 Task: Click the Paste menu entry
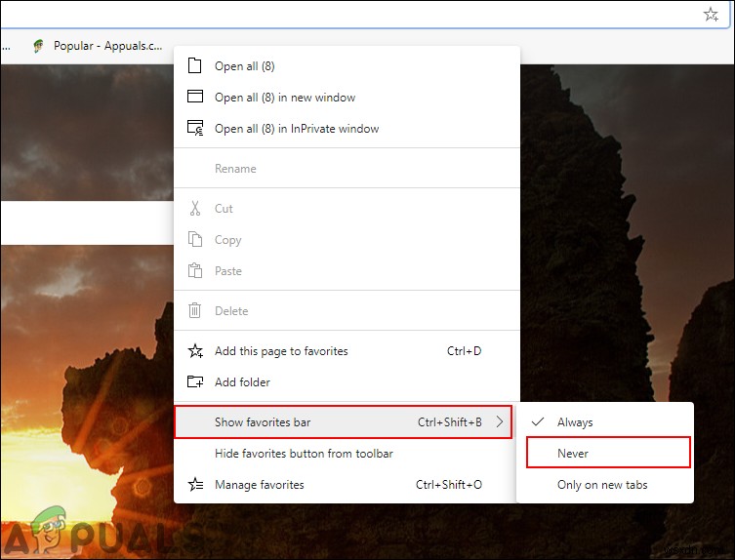coord(347,271)
